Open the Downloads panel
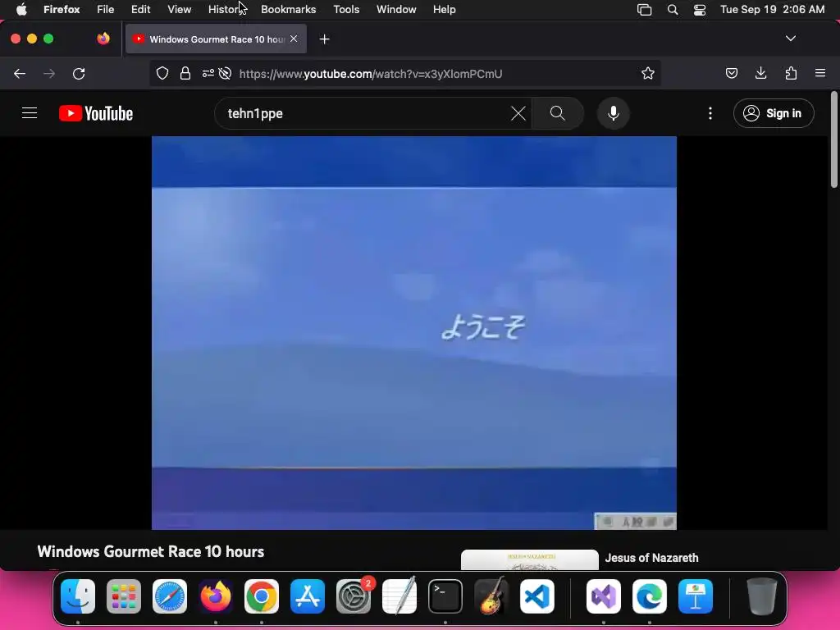The height and width of the screenshot is (630, 840). (x=760, y=73)
